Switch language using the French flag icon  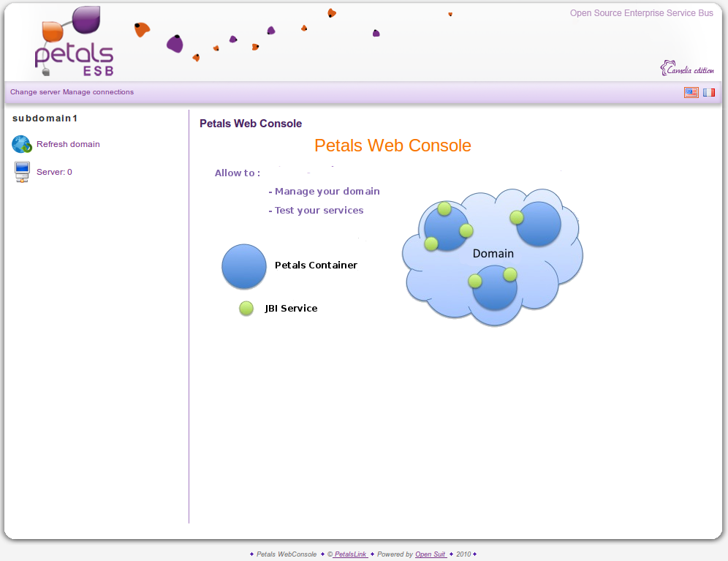coord(709,92)
